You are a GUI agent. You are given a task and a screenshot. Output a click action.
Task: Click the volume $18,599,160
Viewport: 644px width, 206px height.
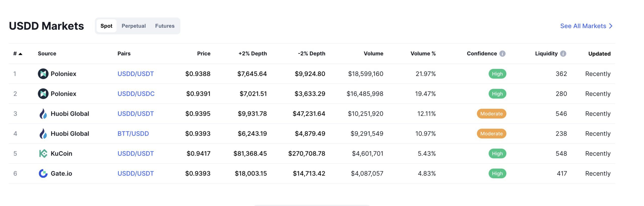366,74
